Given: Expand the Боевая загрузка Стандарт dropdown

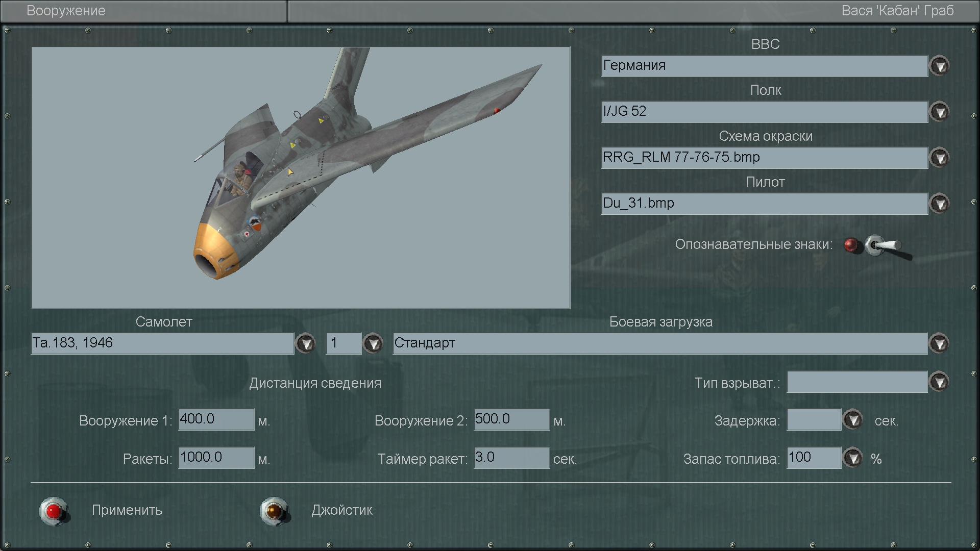Looking at the screenshot, I should pyautogui.click(x=939, y=344).
